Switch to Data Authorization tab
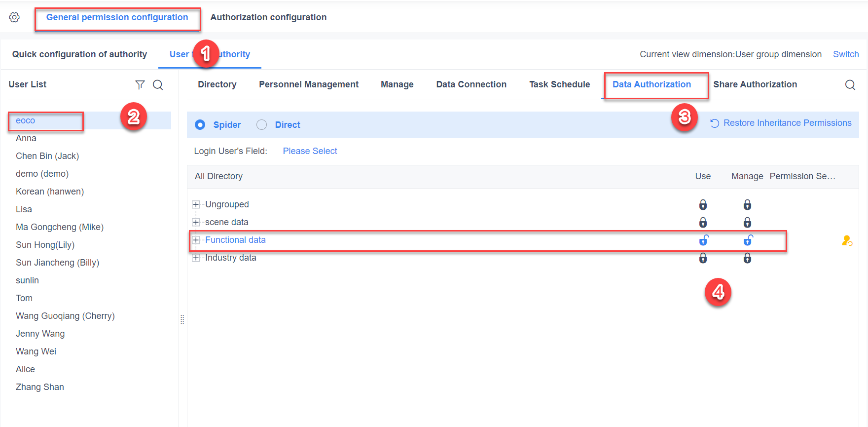The height and width of the screenshot is (427, 868). click(651, 84)
